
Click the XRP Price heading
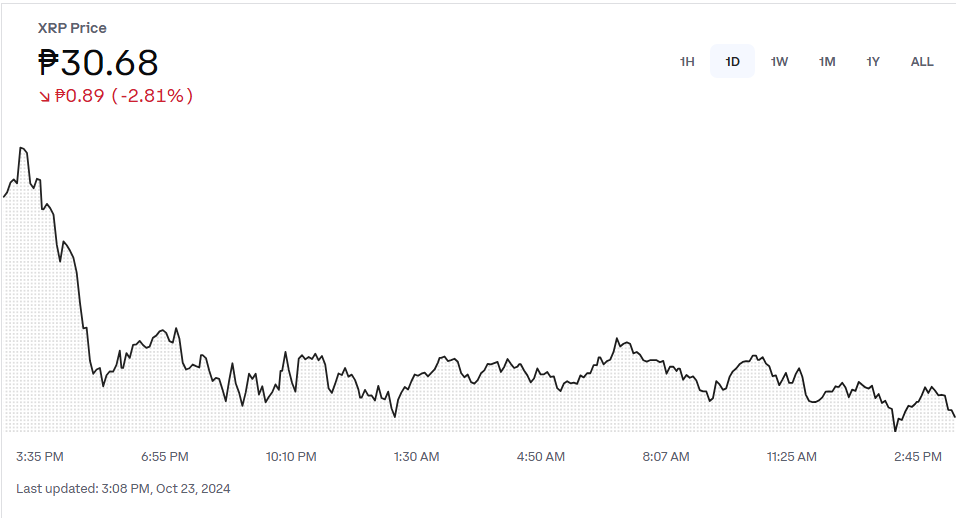pos(72,28)
